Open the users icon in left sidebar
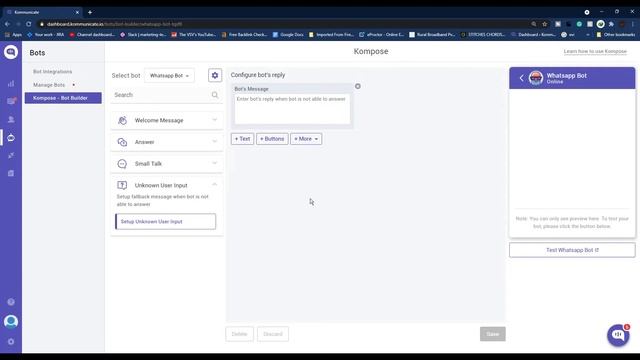640x360 pixels. coord(11,119)
